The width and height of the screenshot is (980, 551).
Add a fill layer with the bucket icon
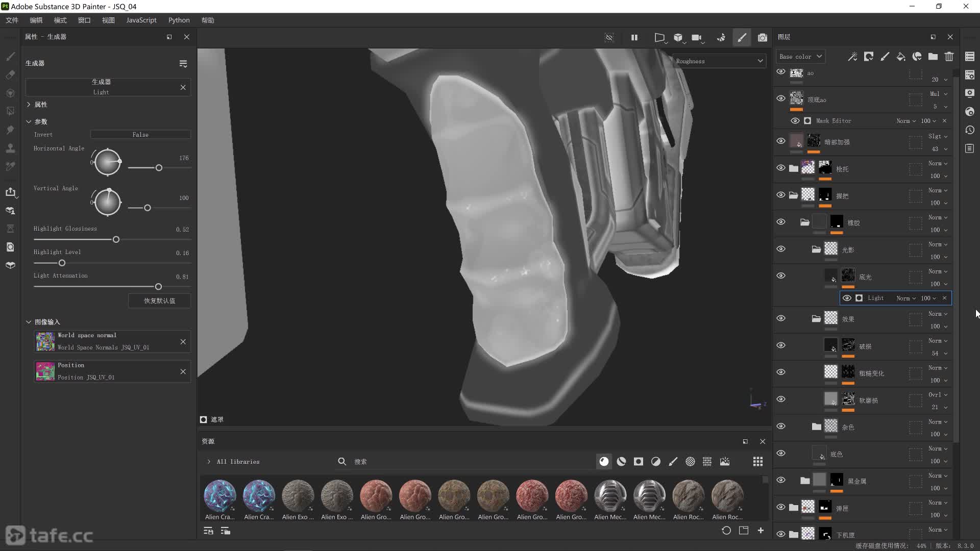tap(901, 57)
